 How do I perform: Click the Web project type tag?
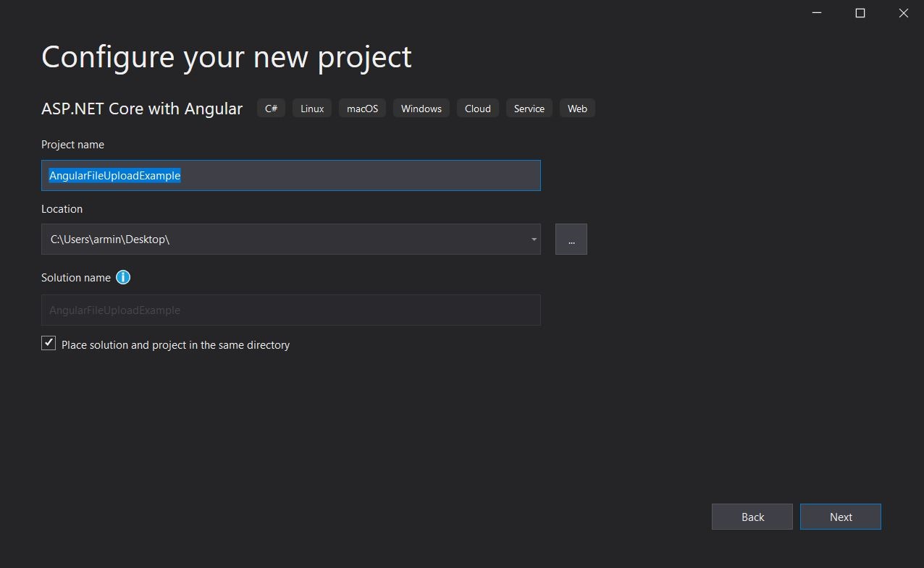pos(577,108)
